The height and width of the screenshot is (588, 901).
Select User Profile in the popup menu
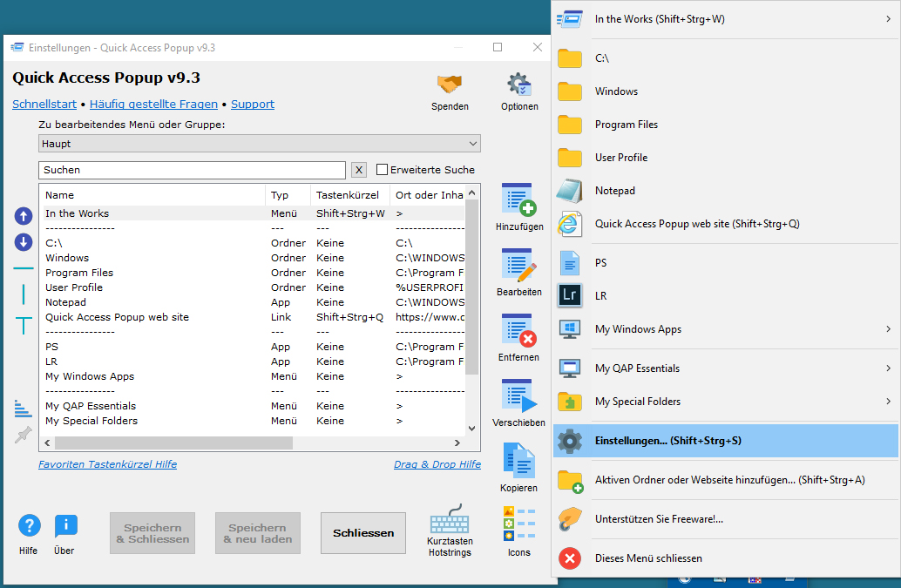pos(725,158)
